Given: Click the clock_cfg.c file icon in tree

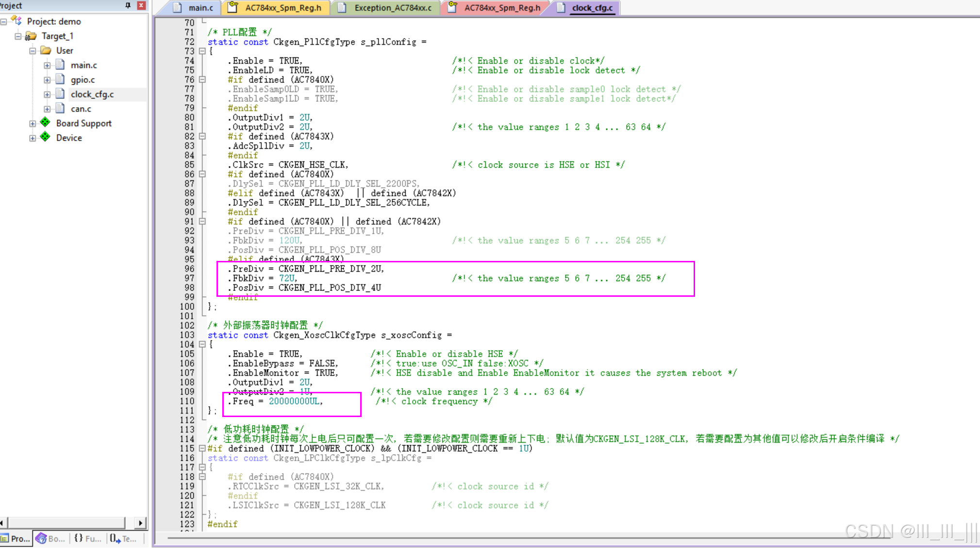Looking at the screenshot, I should click(60, 94).
